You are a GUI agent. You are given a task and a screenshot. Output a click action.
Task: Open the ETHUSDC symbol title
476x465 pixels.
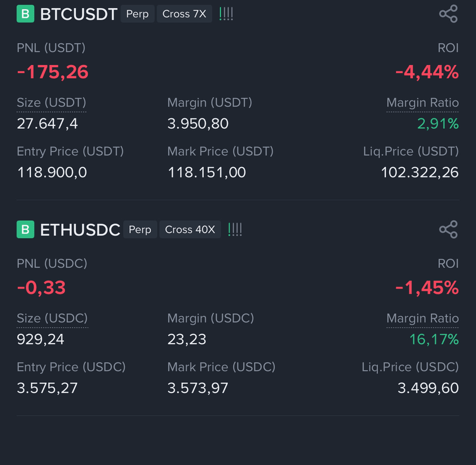[80, 230]
